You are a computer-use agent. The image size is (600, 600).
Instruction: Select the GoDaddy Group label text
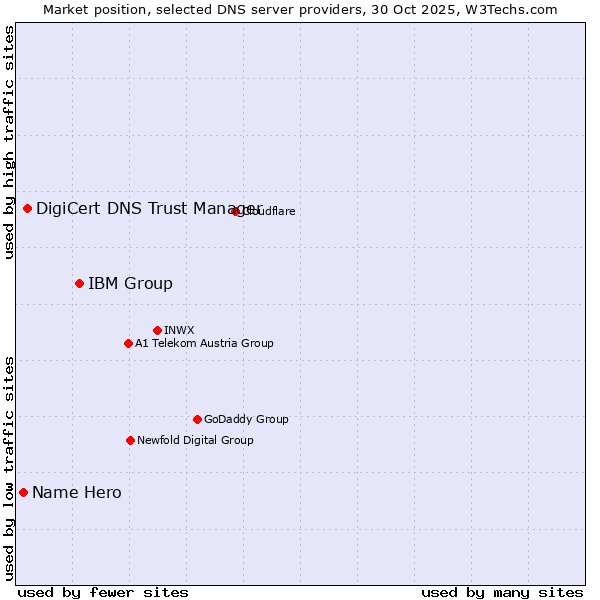[x=246, y=419]
